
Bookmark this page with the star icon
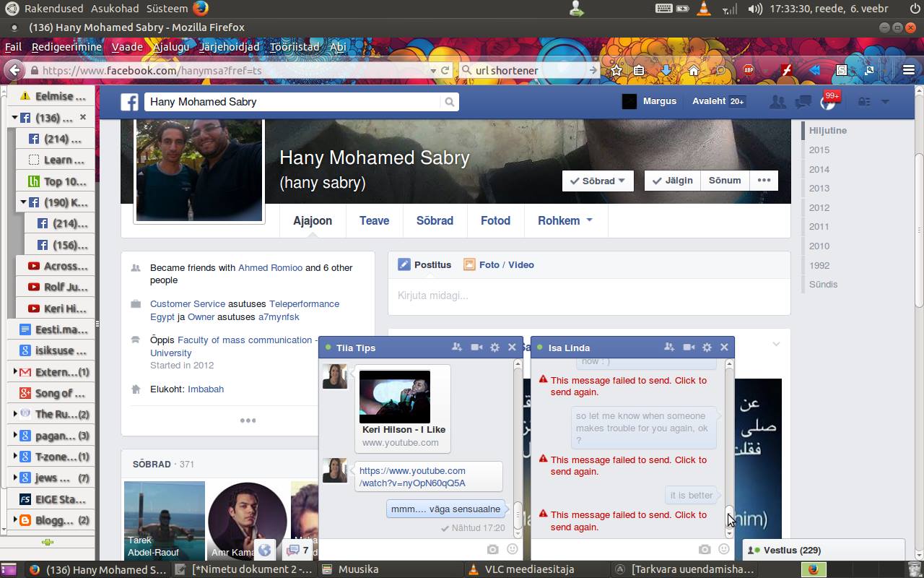click(x=616, y=70)
